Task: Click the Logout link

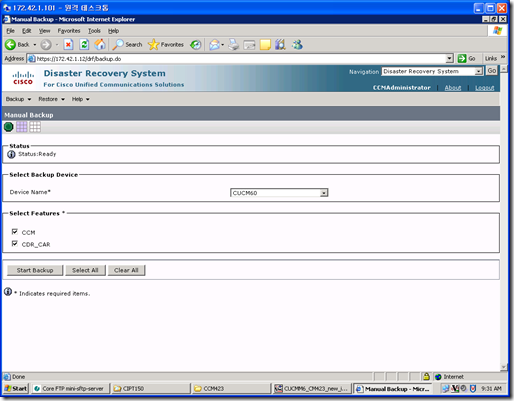Action: coord(485,88)
